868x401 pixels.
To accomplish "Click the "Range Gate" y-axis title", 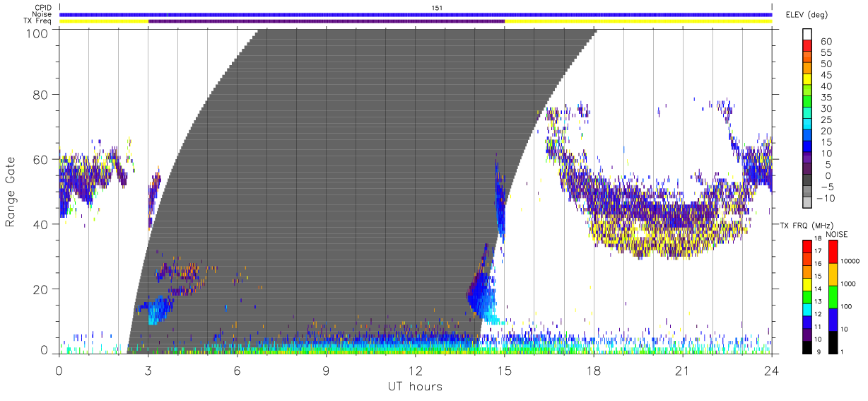I will pos(11,191).
